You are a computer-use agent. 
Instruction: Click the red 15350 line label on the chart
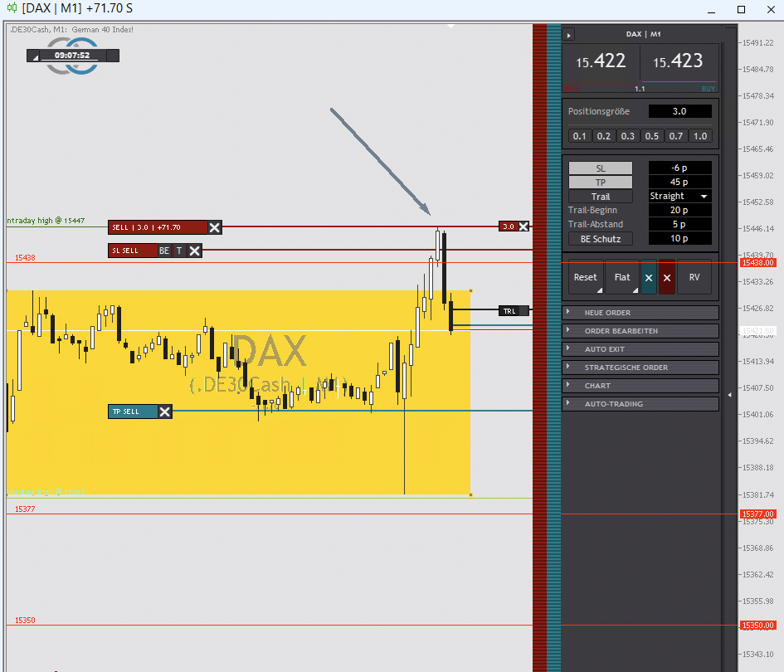[x=25, y=620]
